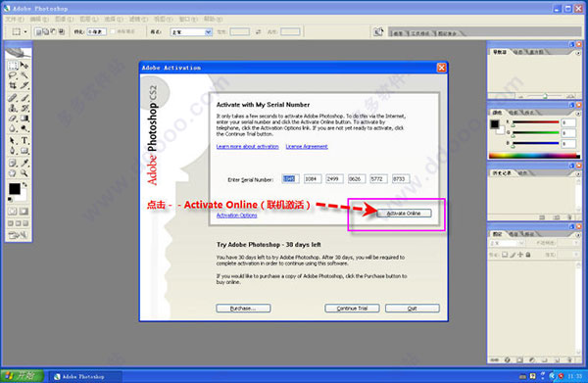Select the Rectangular Marquee tool

tap(13, 66)
